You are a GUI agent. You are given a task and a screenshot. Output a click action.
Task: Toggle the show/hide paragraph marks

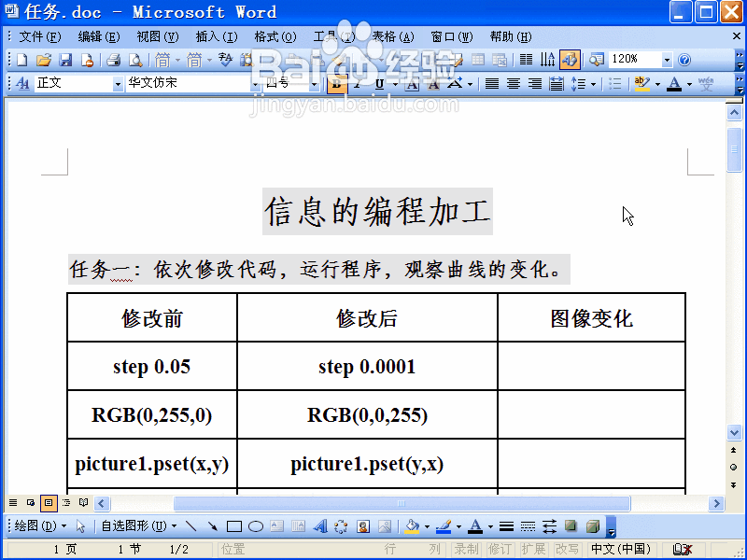(x=547, y=58)
